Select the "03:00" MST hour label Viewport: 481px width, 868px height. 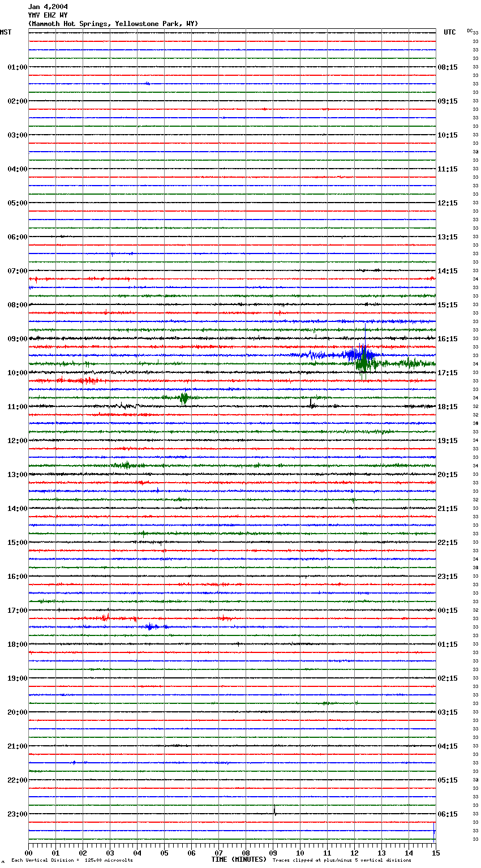click(18, 135)
